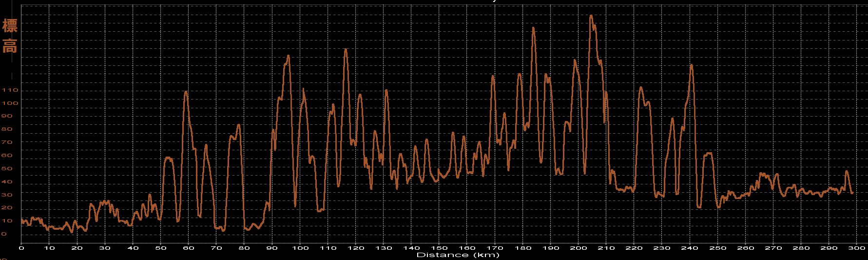Click the peak near 96 km distance

tap(288, 56)
